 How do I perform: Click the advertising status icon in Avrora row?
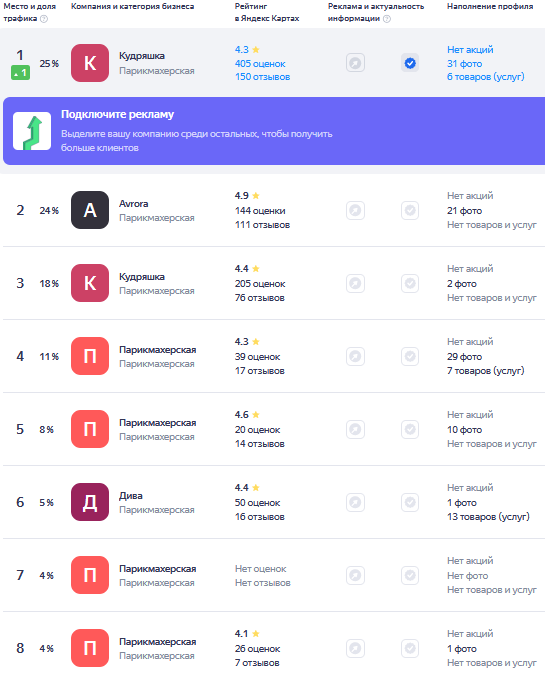coord(355,211)
